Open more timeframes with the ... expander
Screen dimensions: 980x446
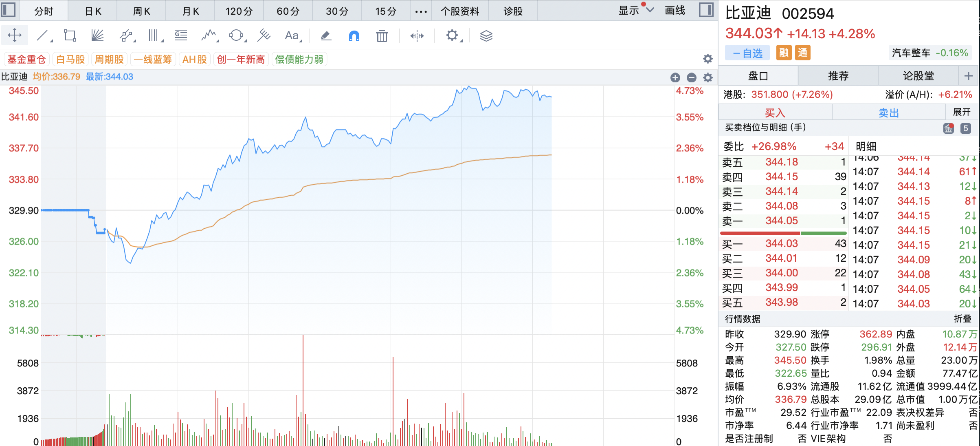tap(420, 11)
